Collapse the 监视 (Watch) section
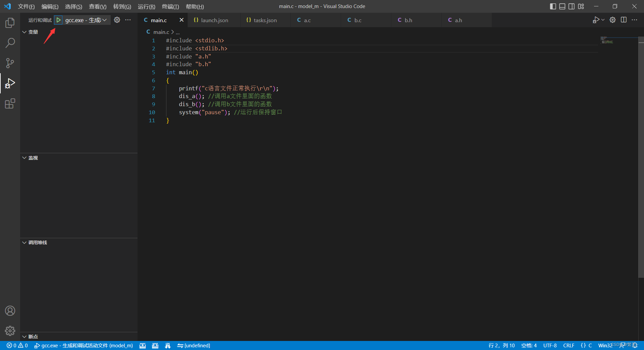 pyautogui.click(x=79, y=158)
